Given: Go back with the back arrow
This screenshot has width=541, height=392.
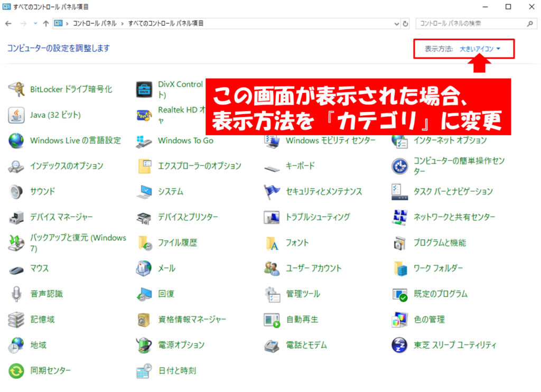Looking at the screenshot, I should pyautogui.click(x=8, y=23).
